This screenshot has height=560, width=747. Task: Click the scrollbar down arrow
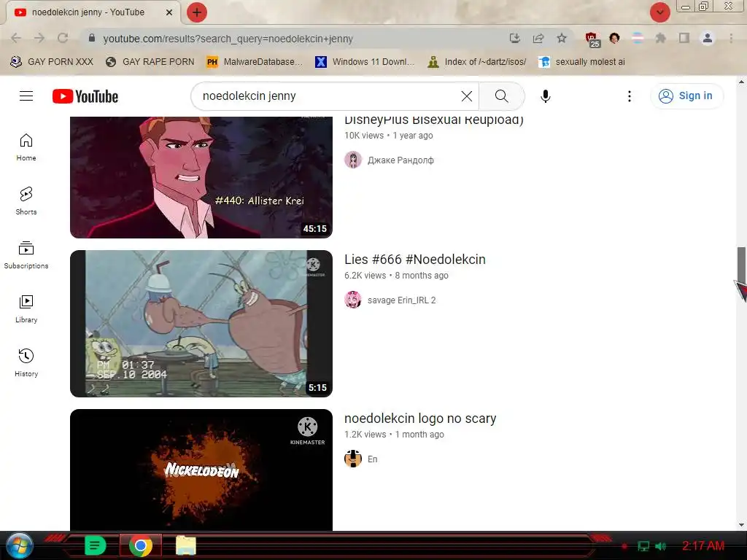[x=741, y=525]
